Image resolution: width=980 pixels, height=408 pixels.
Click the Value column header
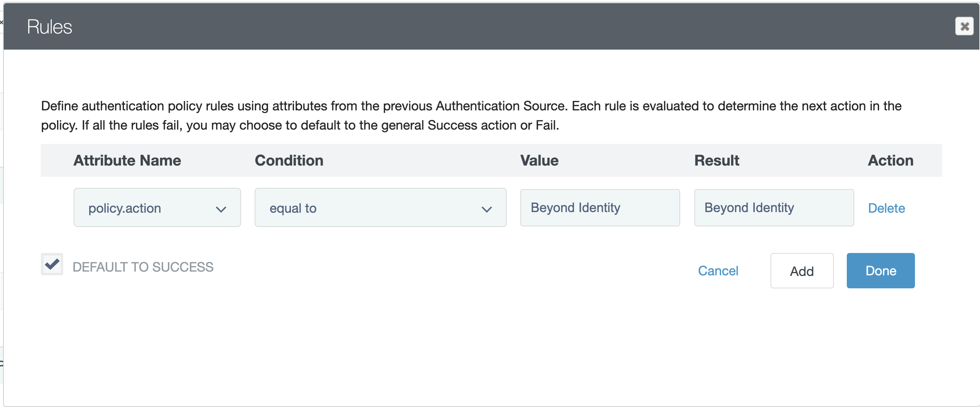click(539, 160)
